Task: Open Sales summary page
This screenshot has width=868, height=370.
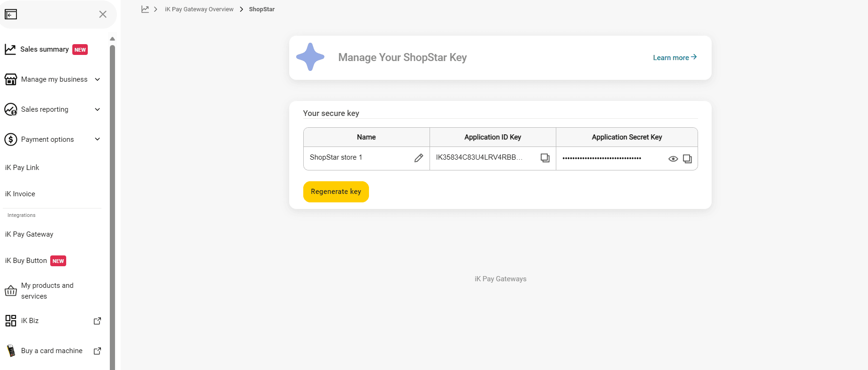Action: point(45,49)
